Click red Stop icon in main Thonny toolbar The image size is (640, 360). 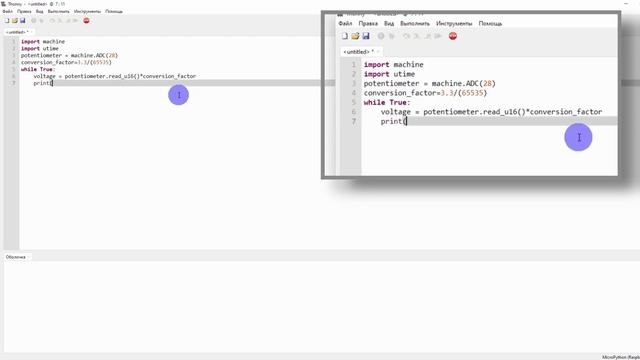pos(86,20)
